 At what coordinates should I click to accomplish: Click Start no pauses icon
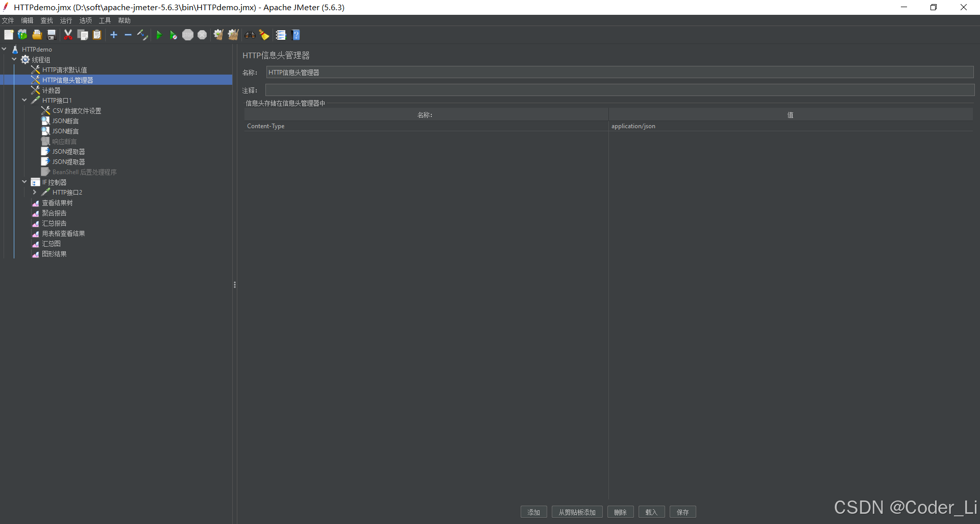pyautogui.click(x=174, y=35)
